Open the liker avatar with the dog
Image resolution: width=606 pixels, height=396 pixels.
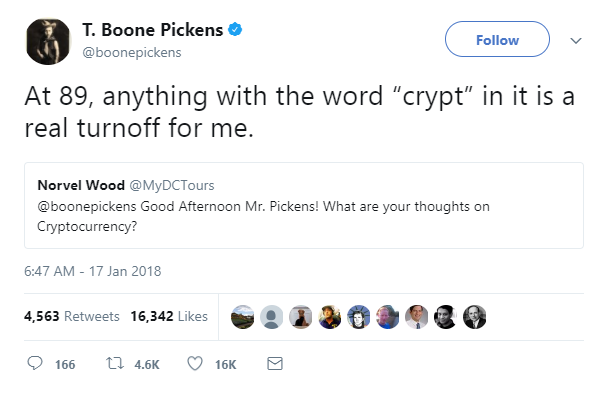(x=301, y=317)
